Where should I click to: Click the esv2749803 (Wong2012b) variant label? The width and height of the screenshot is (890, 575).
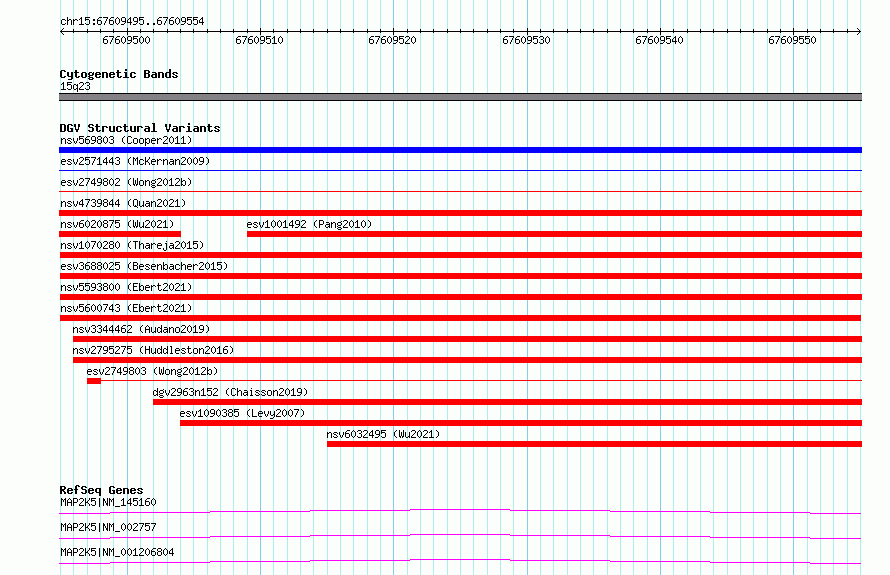[x=152, y=371]
